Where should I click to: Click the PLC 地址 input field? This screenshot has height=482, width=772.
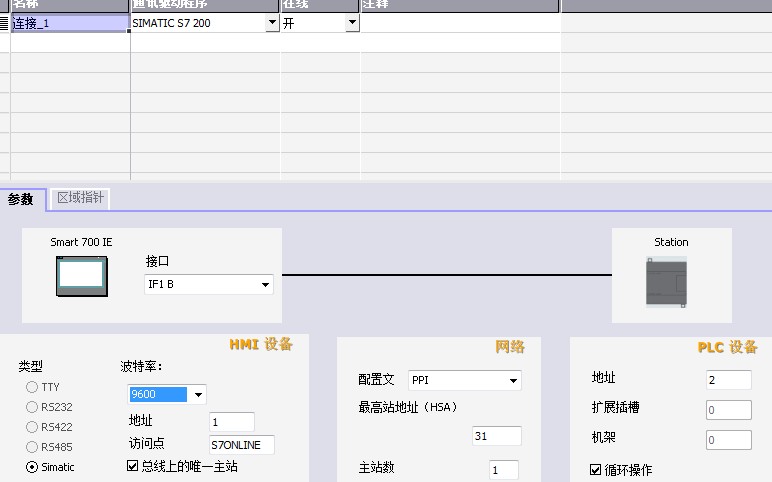[x=728, y=380]
